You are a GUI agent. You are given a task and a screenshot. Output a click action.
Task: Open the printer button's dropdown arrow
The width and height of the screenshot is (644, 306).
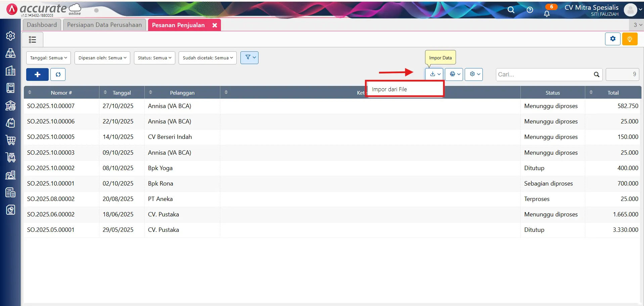(x=458, y=74)
